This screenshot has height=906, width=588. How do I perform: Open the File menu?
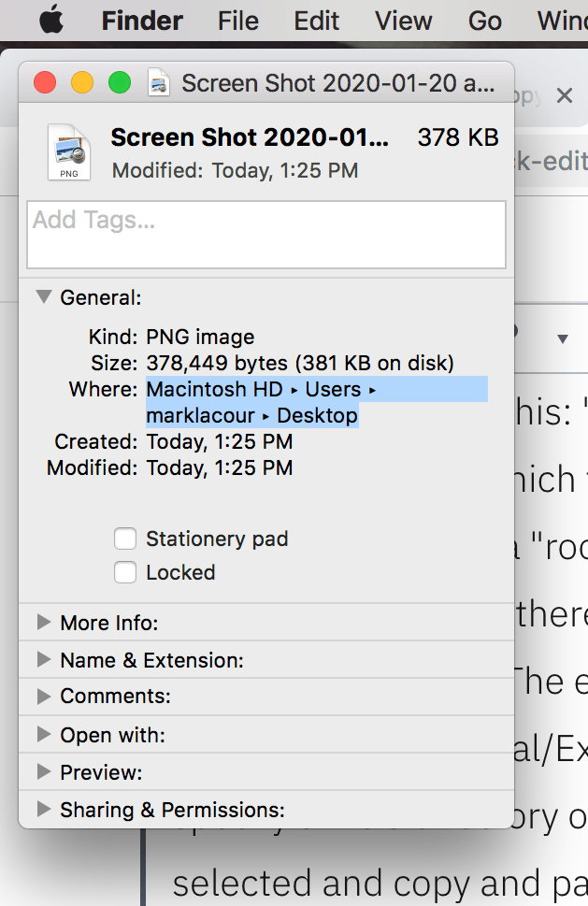(x=238, y=21)
